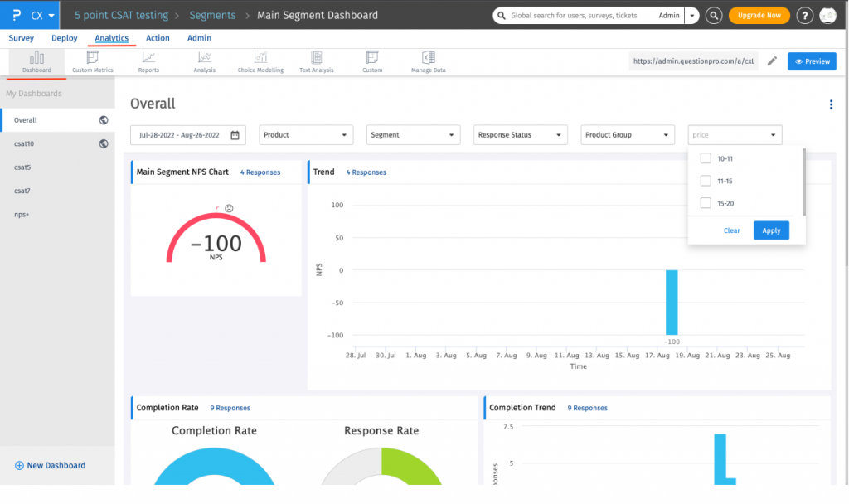This screenshot has height=504, width=849.
Task: Click the QuestionPro P logo icon
Action: [17, 15]
